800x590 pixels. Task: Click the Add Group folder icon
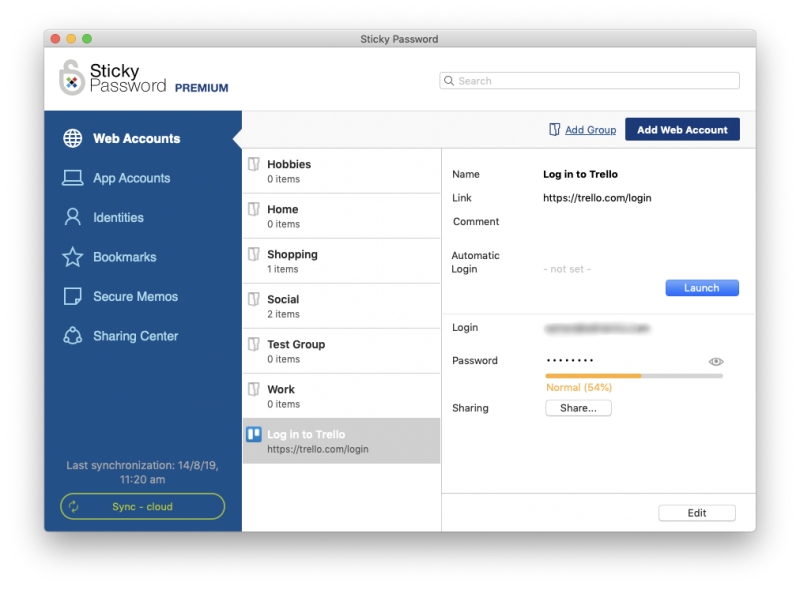[555, 130]
